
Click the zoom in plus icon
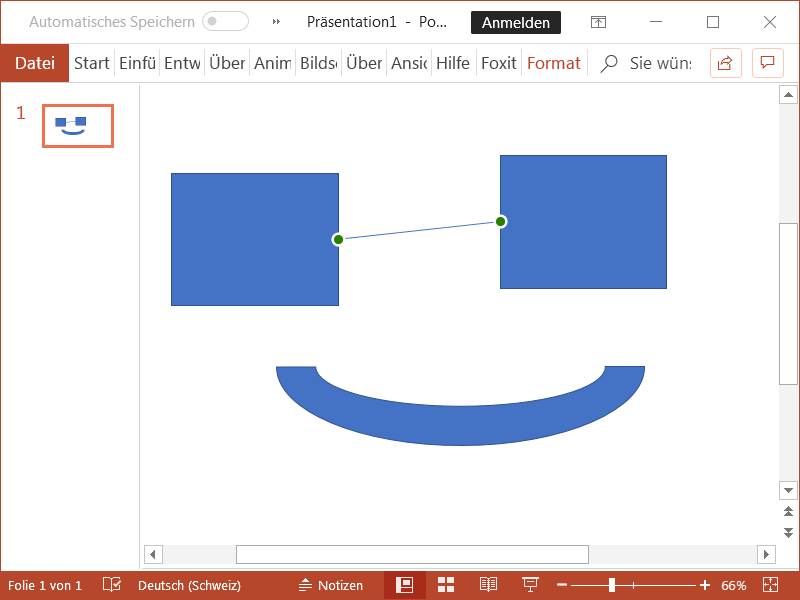coord(705,585)
